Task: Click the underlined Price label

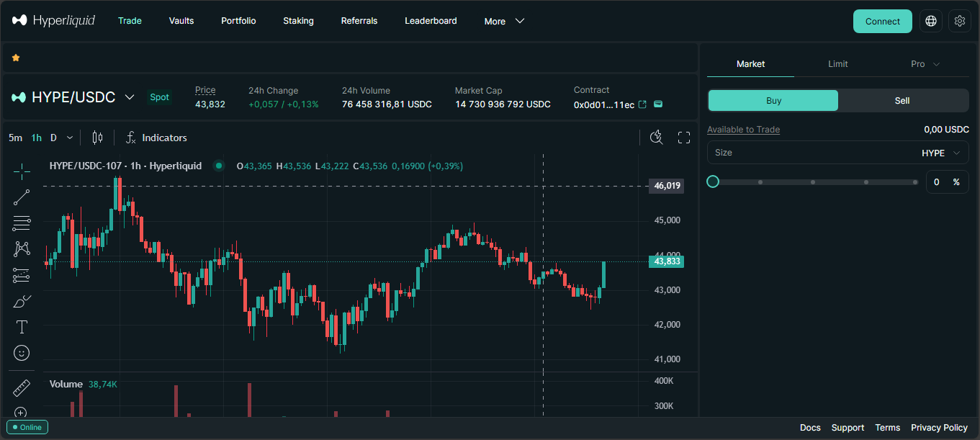Action: click(205, 90)
